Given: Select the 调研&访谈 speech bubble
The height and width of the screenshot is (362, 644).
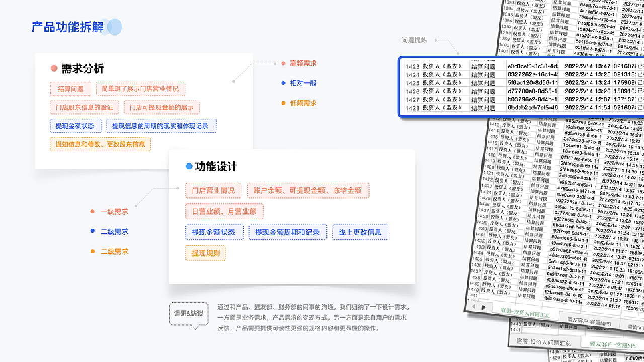Looking at the screenshot, I should click(x=189, y=314).
